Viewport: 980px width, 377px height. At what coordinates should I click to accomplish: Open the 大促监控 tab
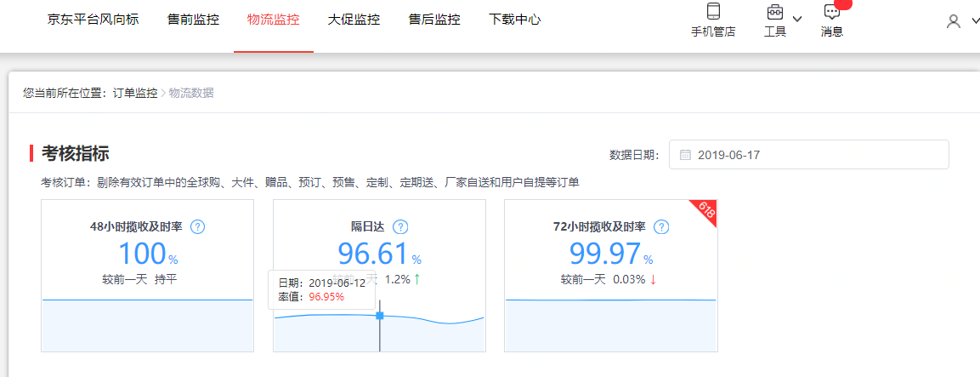coord(354,20)
